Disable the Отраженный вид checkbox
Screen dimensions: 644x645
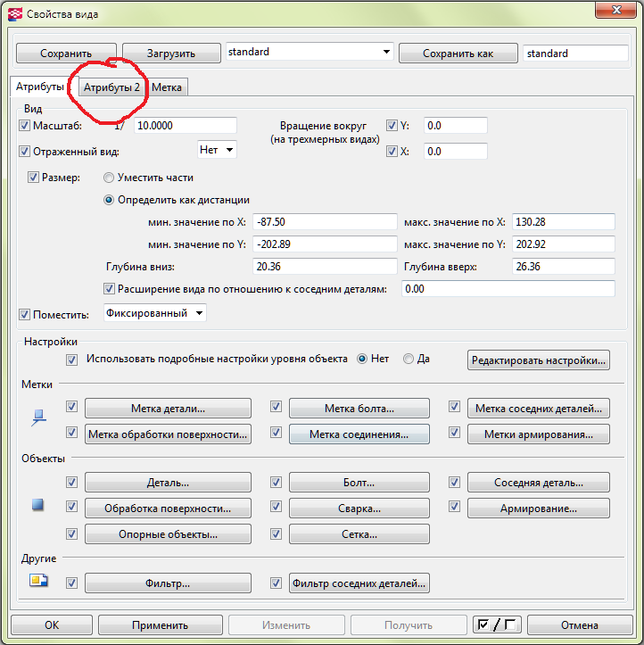tap(24, 152)
